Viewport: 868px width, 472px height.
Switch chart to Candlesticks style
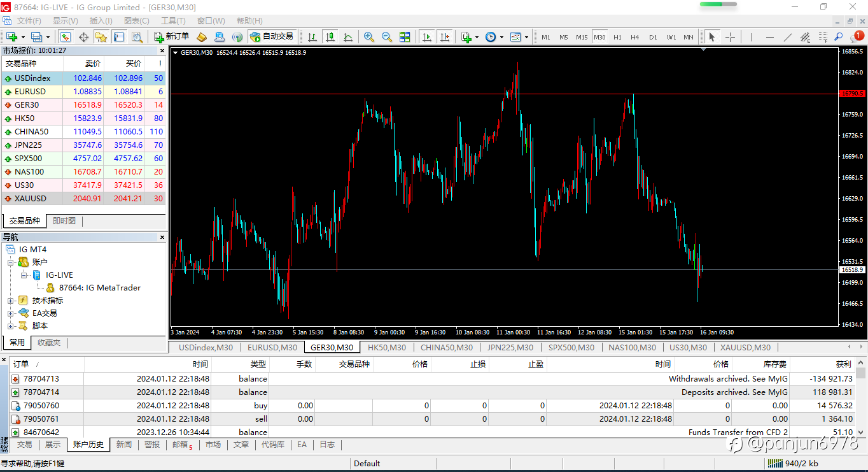330,37
